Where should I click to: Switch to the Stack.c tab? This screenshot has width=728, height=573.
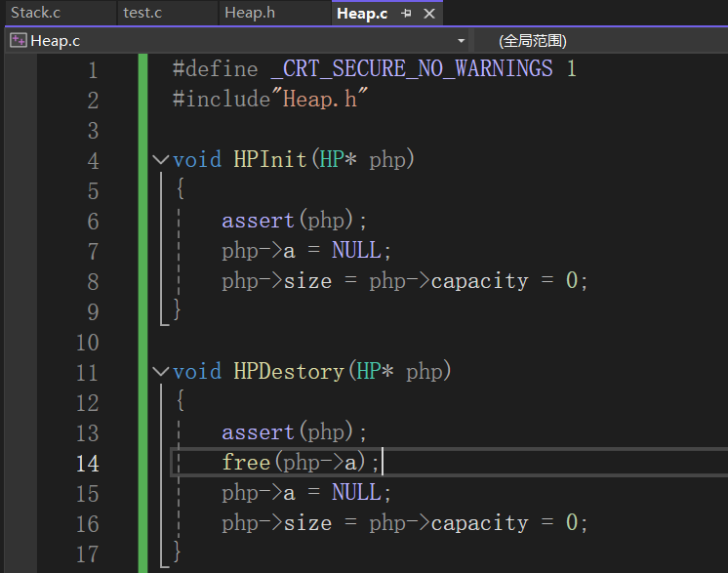coord(36,13)
